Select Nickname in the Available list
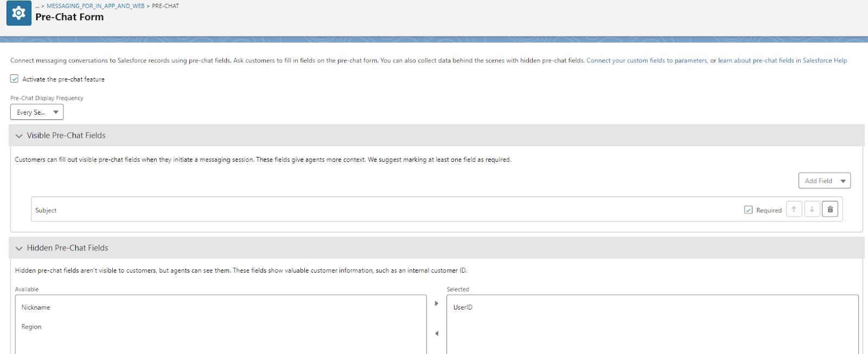This screenshot has width=868, height=354. (x=36, y=307)
